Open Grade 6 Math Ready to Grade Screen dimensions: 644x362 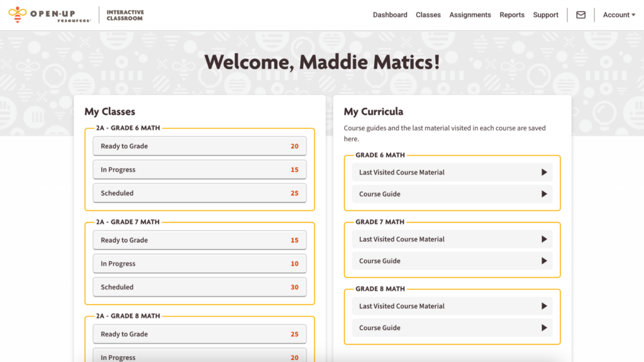click(199, 146)
